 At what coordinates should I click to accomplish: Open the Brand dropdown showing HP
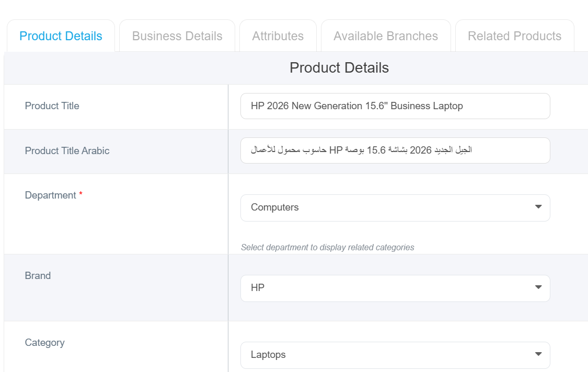click(x=395, y=288)
